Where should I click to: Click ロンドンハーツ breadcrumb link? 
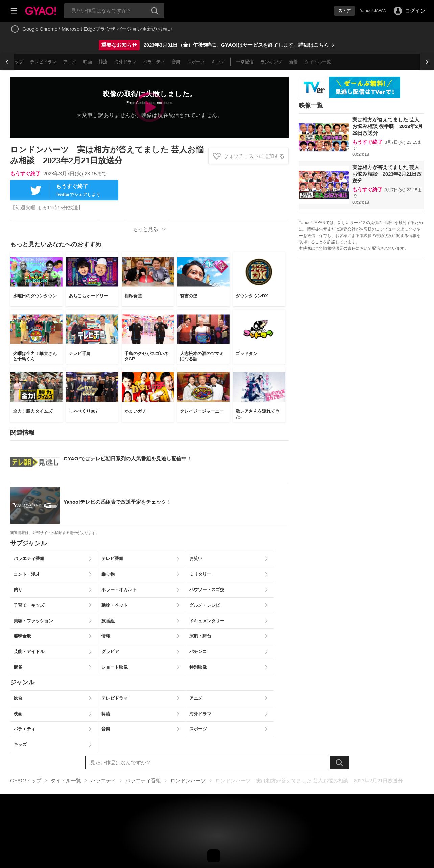pos(188,781)
